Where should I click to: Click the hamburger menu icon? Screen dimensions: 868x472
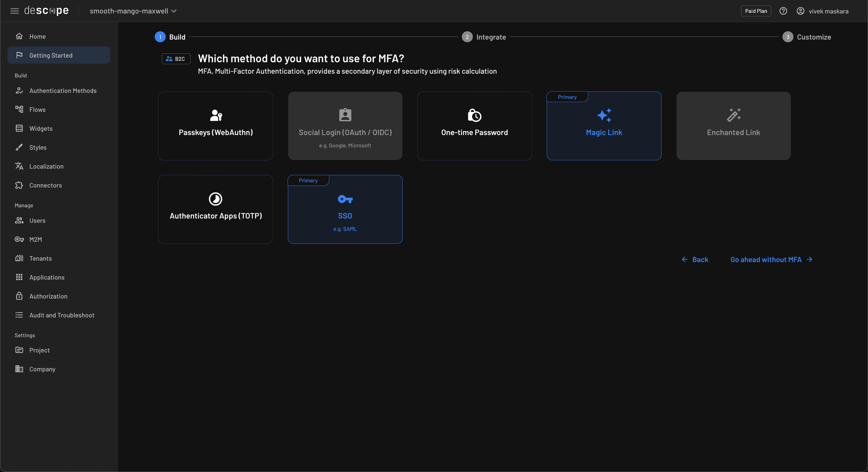tap(14, 11)
